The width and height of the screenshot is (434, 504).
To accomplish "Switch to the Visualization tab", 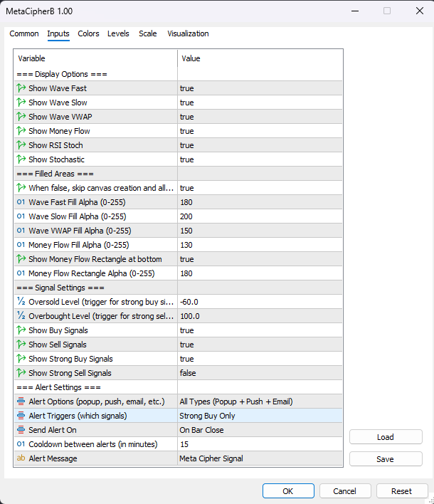I will click(x=188, y=33).
